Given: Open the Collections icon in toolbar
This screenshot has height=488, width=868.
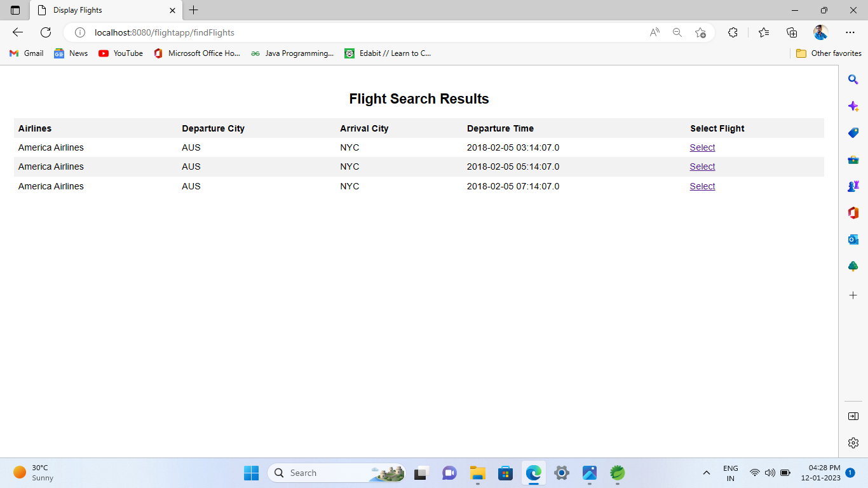Looking at the screenshot, I should click(x=792, y=32).
